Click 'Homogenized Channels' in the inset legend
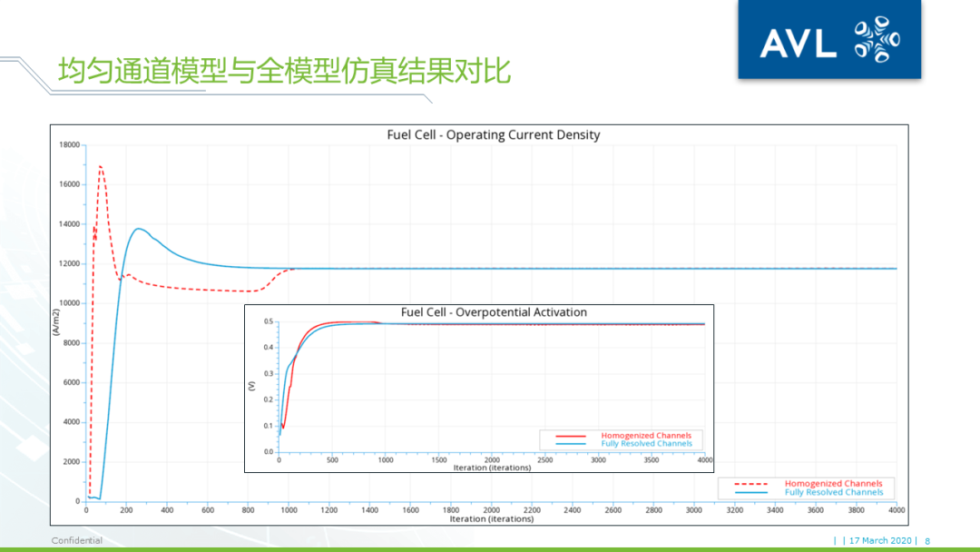The width and height of the screenshot is (980, 552). 646,435
